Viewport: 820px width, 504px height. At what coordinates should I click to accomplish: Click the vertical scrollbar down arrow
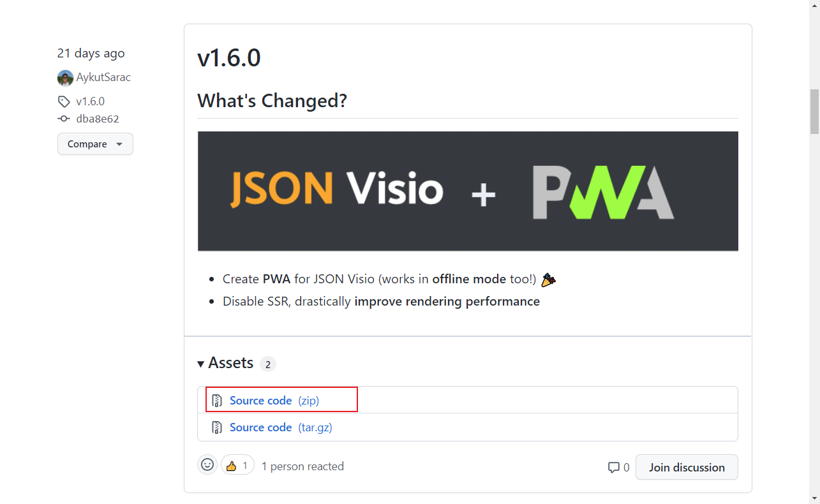pyautogui.click(x=814, y=498)
